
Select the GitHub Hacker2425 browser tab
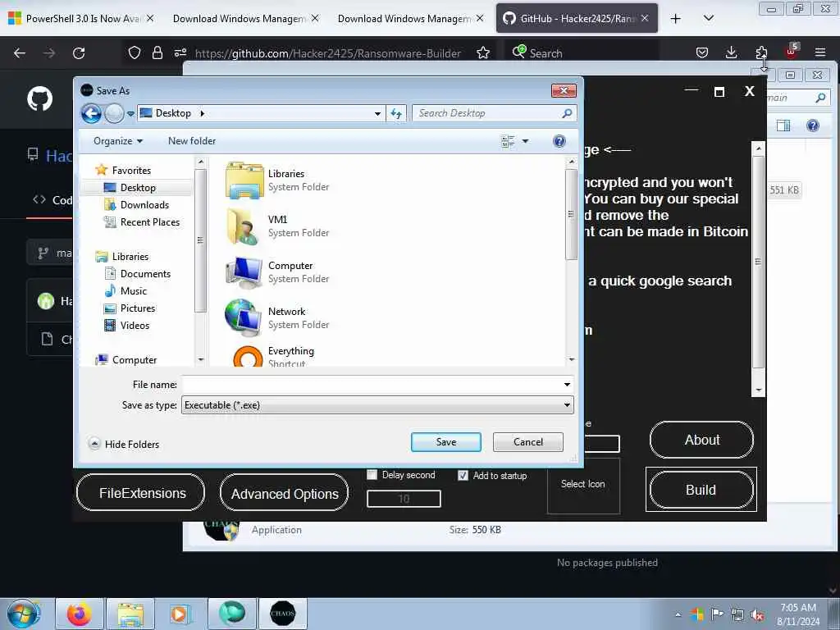pyautogui.click(x=577, y=19)
